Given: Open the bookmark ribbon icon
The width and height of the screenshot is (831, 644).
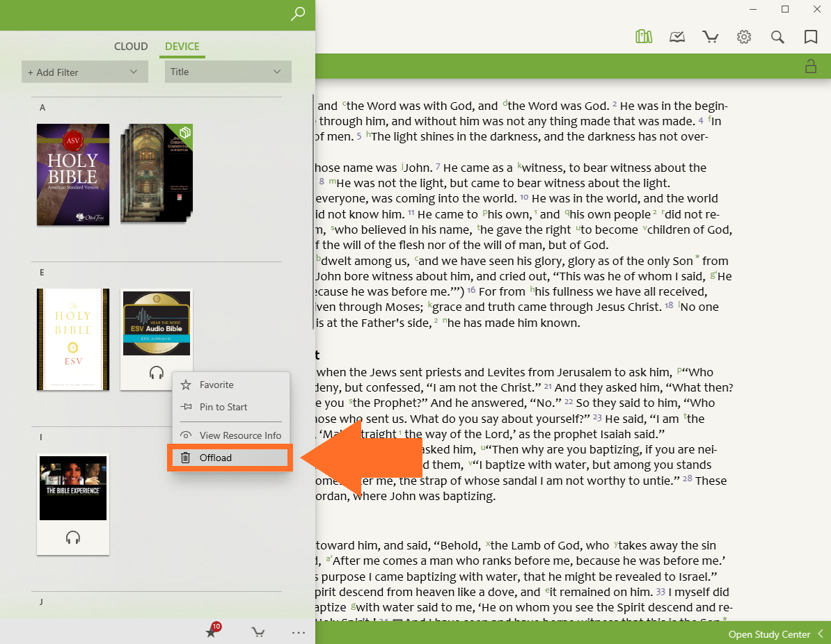Looking at the screenshot, I should point(811,37).
